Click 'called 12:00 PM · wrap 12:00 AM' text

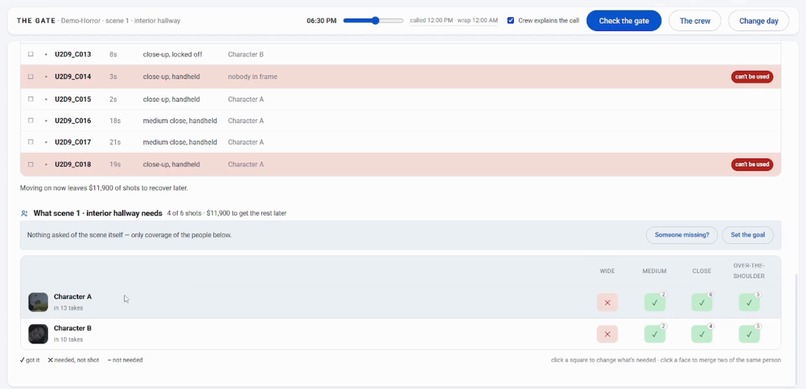pyautogui.click(x=454, y=21)
